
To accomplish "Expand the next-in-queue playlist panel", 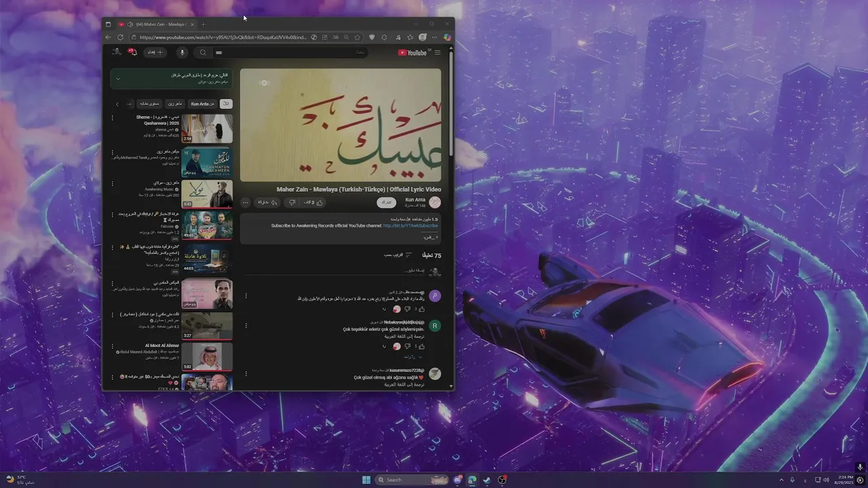I will 117,79.
